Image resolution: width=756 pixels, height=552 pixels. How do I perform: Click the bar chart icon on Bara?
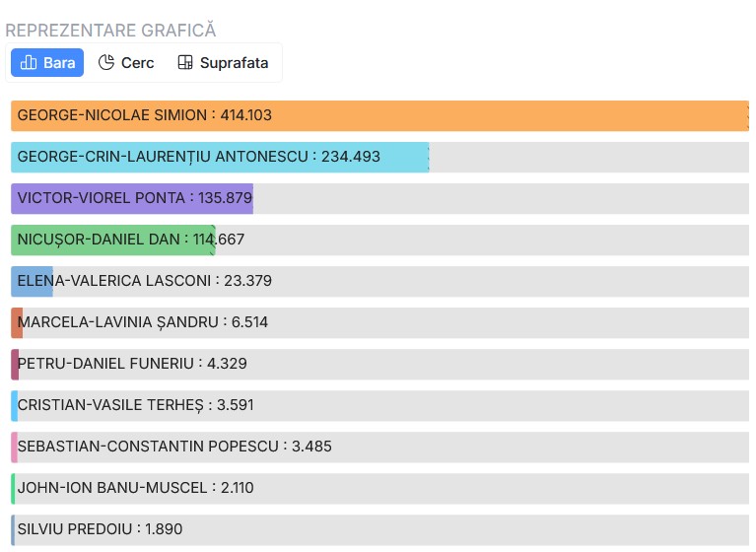[x=29, y=63]
